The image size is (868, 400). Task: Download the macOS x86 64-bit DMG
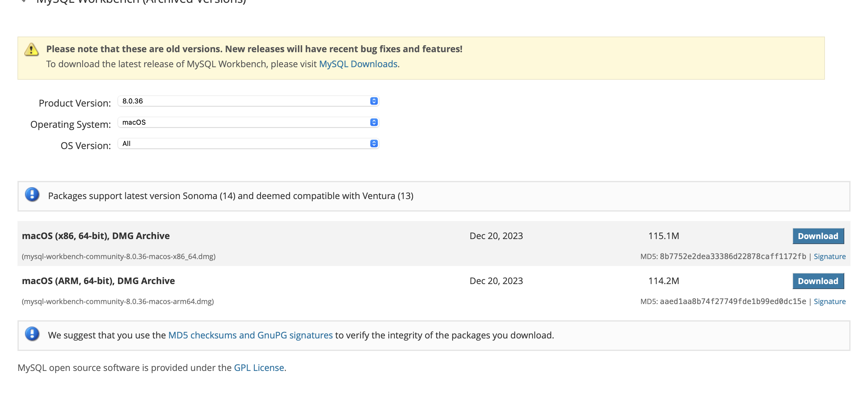(818, 236)
